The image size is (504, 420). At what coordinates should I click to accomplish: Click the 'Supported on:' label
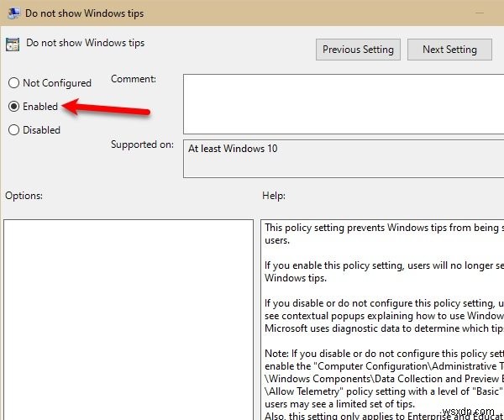click(x=142, y=144)
